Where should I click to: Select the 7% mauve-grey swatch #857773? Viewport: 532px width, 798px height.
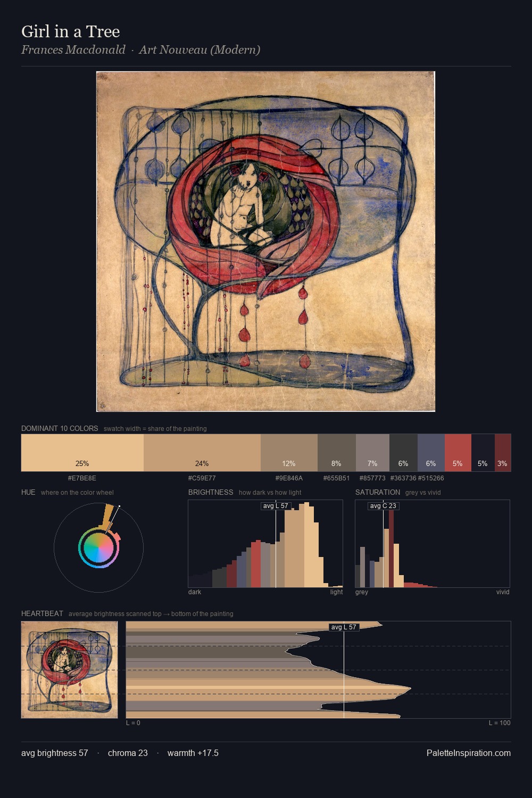coord(372,453)
